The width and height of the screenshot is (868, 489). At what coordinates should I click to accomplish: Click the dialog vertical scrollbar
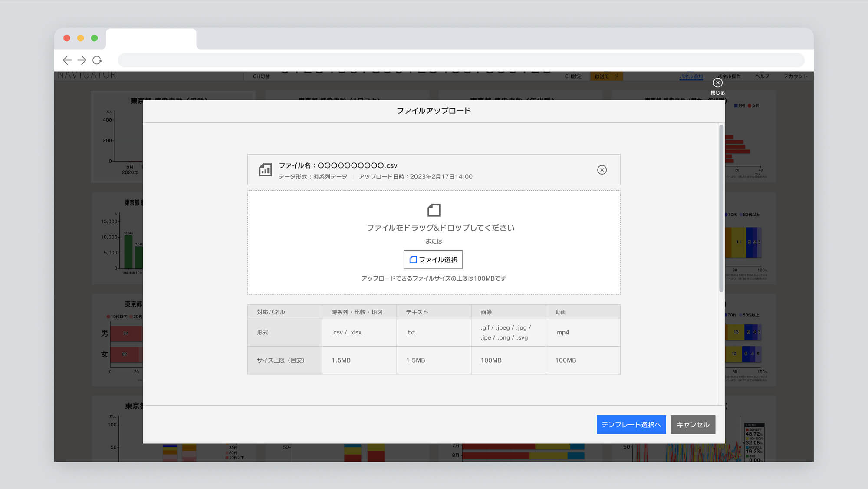[x=721, y=208]
